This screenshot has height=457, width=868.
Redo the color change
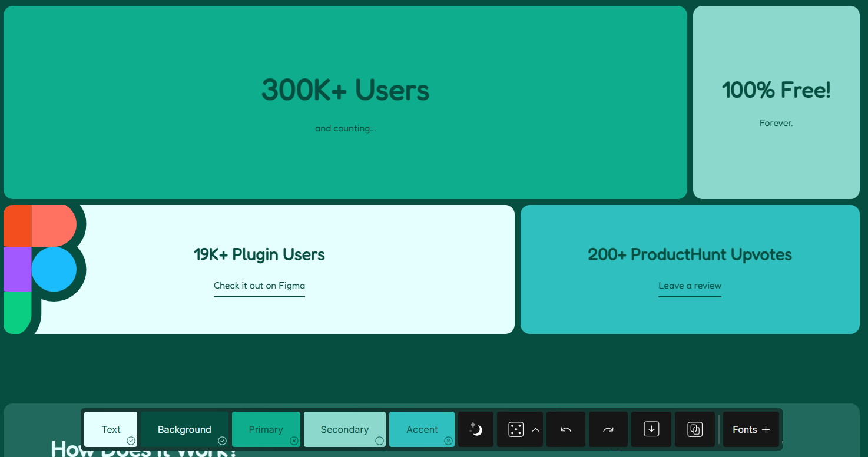608,429
